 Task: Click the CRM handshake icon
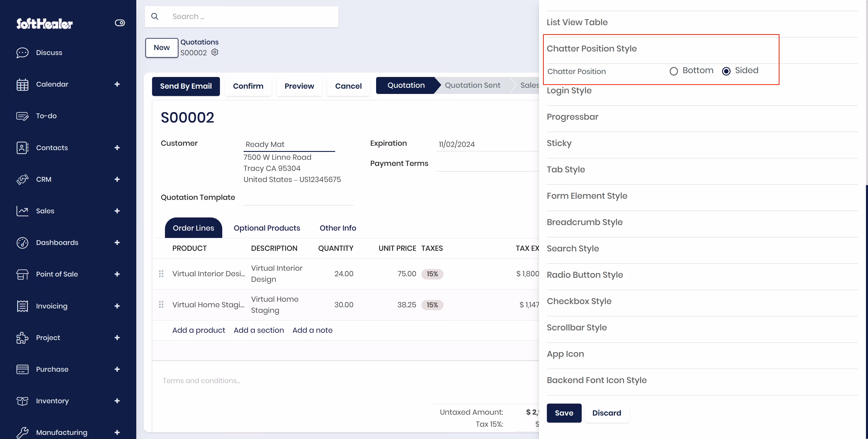pos(22,179)
